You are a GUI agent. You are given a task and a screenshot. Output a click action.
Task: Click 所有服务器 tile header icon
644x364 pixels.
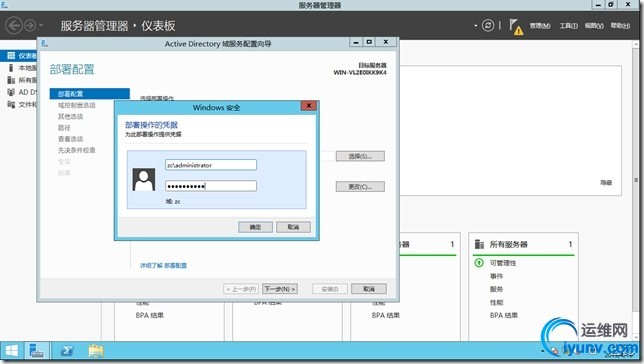479,244
